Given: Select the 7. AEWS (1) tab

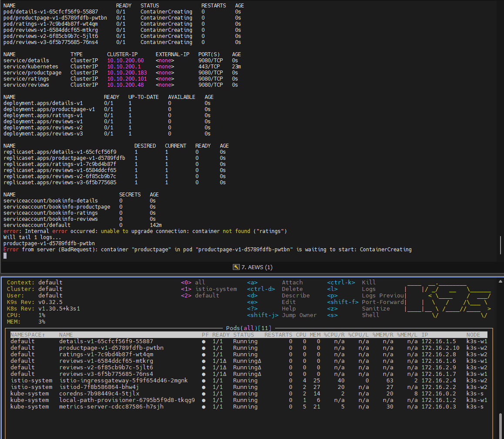Looking at the screenshot, I should click(x=257, y=267).
